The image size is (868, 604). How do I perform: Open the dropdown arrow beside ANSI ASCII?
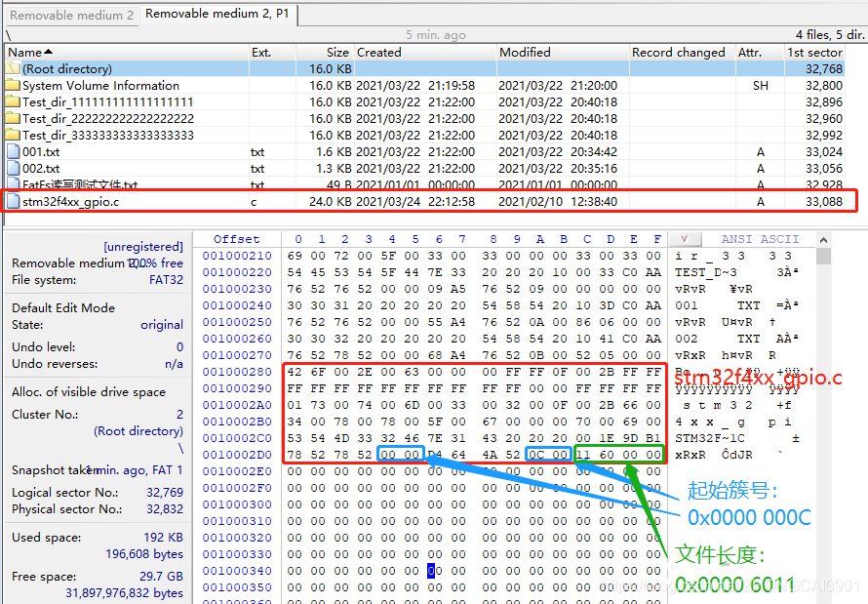coord(686,239)
